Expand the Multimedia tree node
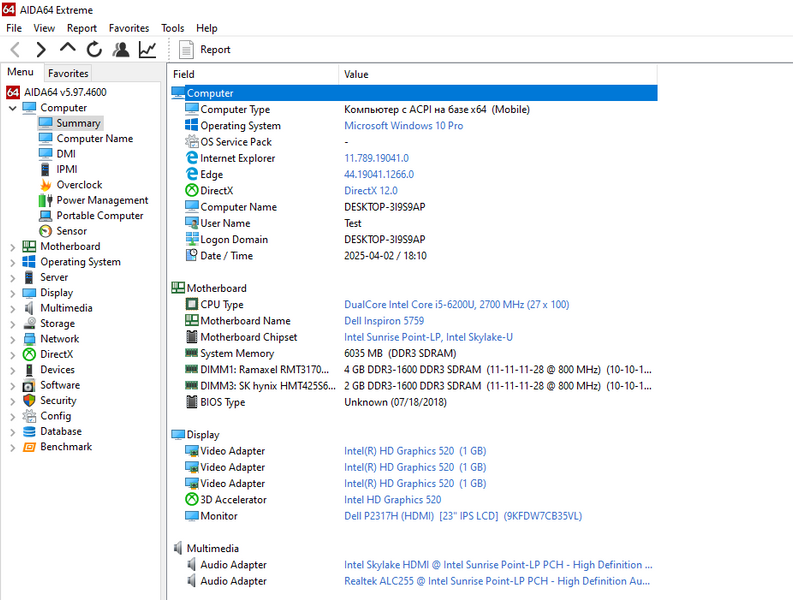This screenshot has height=600, width=793. (13, 309)
